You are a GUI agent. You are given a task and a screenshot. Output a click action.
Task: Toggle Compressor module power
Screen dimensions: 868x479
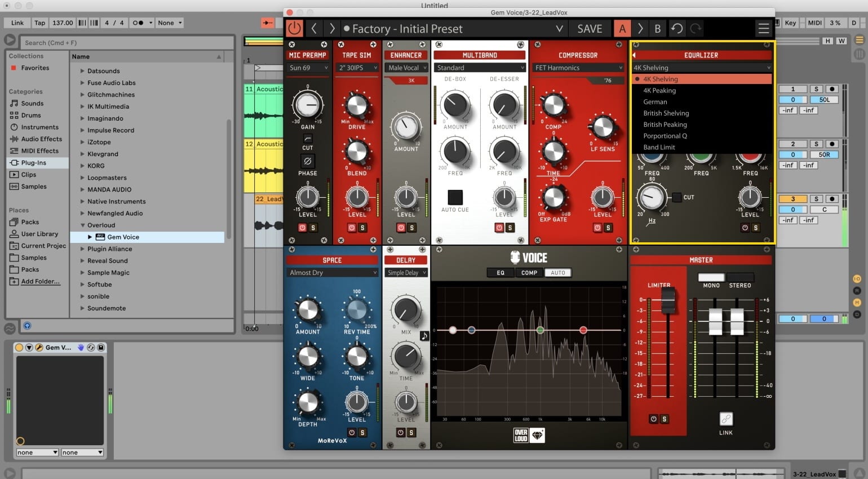(x=597, y=228)
